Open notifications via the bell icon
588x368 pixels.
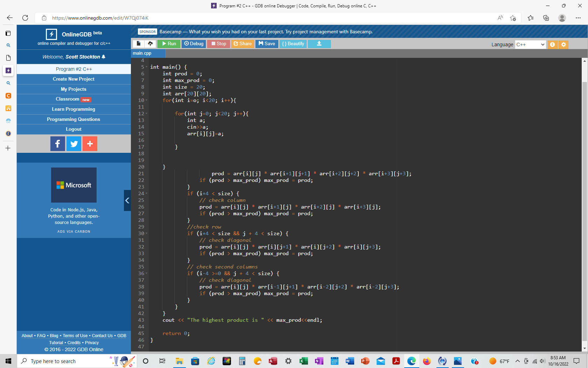(103, 56)
